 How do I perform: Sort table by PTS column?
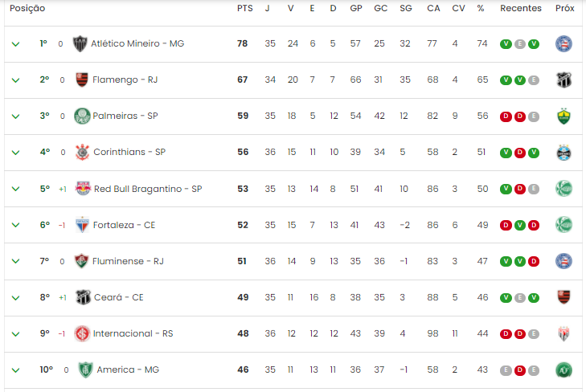tap(245, 8)
